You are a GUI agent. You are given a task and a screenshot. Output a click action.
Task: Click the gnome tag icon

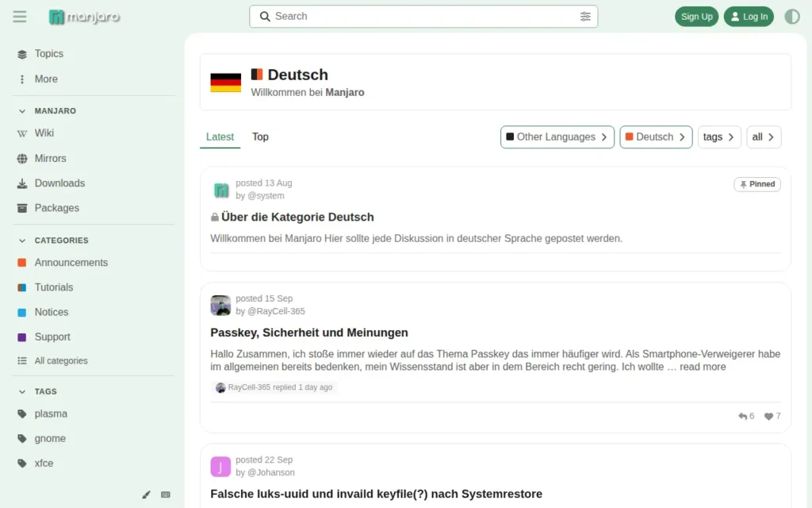[21, 438]
